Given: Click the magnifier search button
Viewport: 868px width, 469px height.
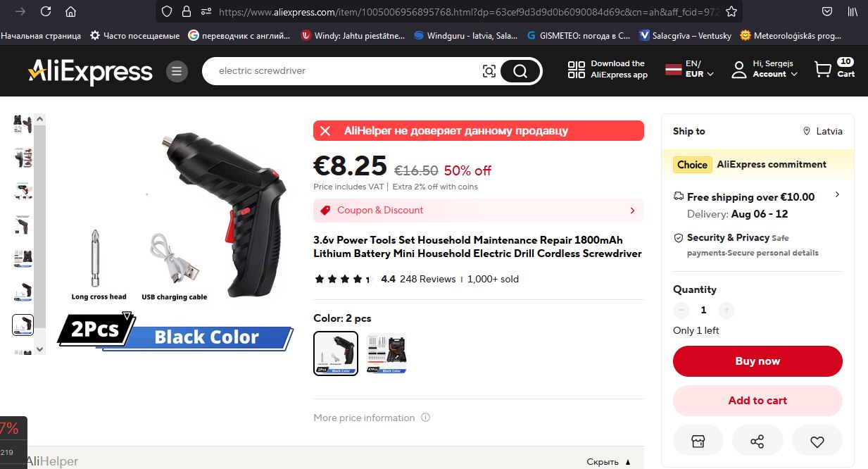Looking at the screenshot, I should click(x=520, y=70).
